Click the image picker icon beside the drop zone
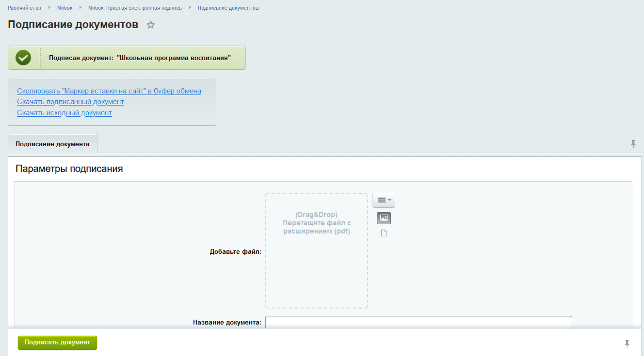The height and width of the screenshot is (356, 644). tap(384, 218)
